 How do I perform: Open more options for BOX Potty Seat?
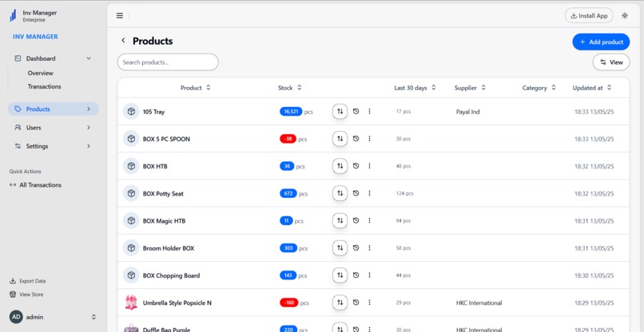coord(369,193)
